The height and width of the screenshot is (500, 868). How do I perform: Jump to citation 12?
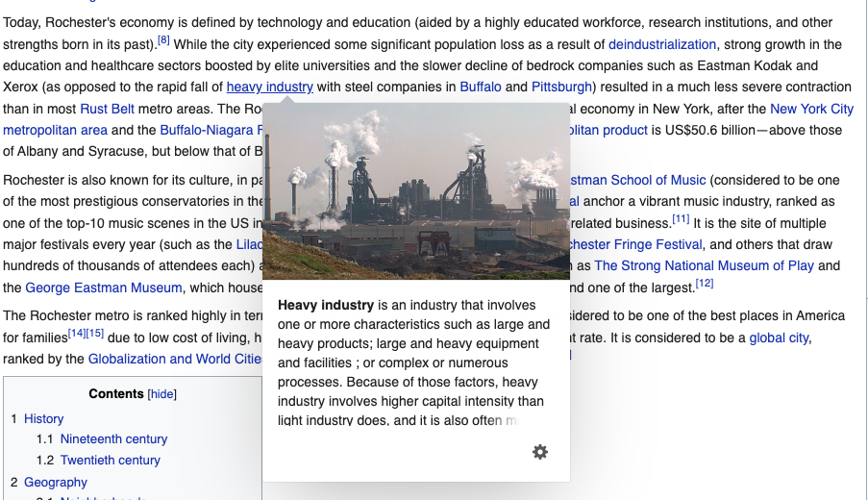[x=704, y=284]
